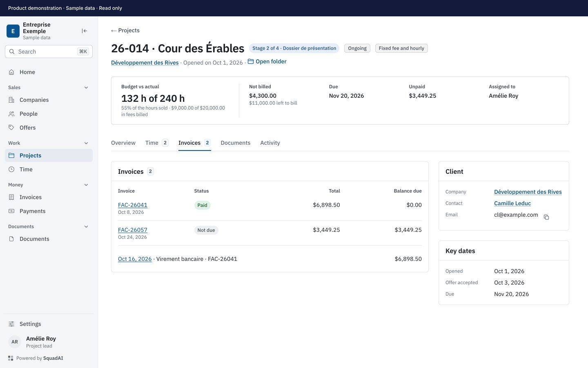Click the Time clock icon in sidebar
The image size is (588, 368).
point(11,169)
